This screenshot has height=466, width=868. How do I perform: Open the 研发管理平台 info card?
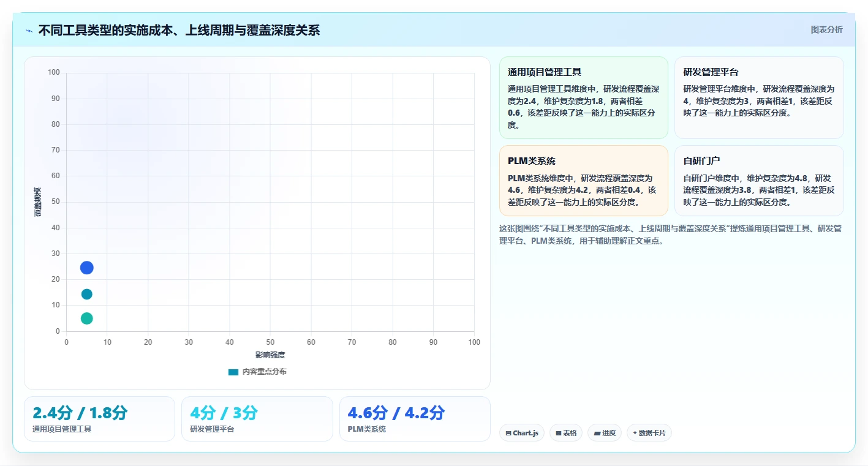(x=759, y=98)
